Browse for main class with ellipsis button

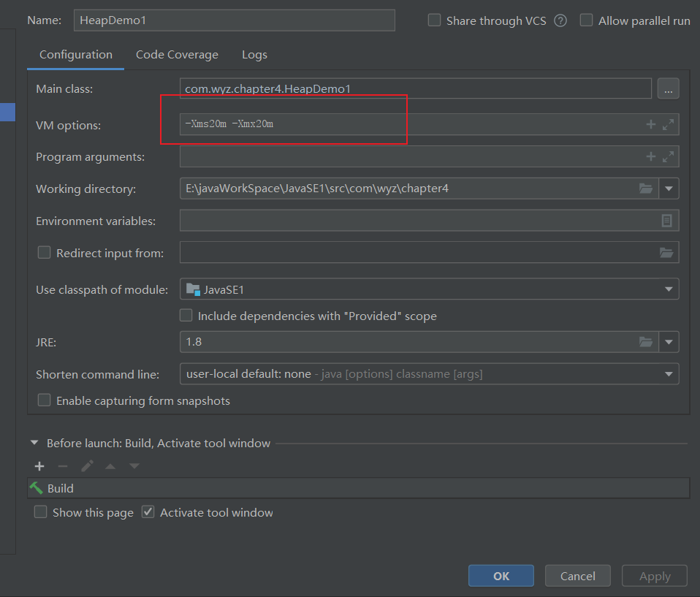point(668,89)
